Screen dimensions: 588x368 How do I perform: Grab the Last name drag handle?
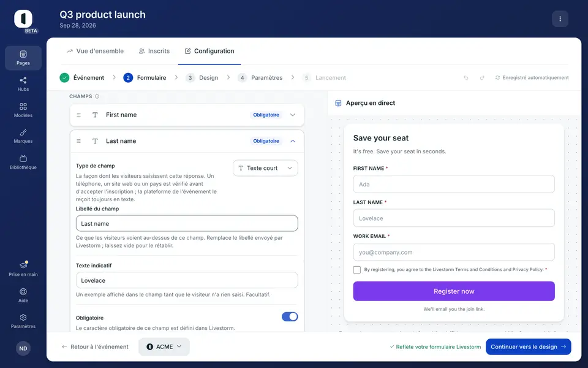click(x=79, y=141)
